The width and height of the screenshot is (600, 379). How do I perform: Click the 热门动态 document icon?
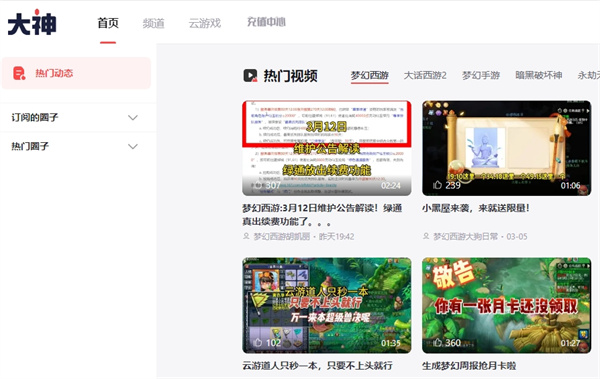[x=19, y=73]
